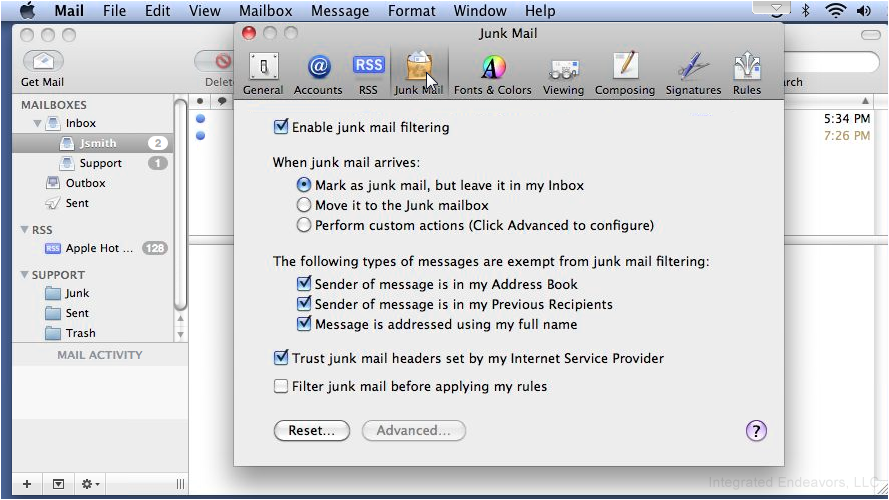Click the MAIL ACTIVITY header
The height and width of the screenshot is (500, 889).
100,355
